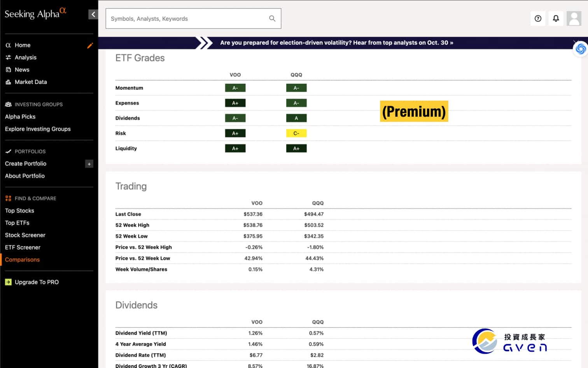Viewport: 588px width, 368px height.
Task: Go to Home in sidebar
Action: coord(23,45)
